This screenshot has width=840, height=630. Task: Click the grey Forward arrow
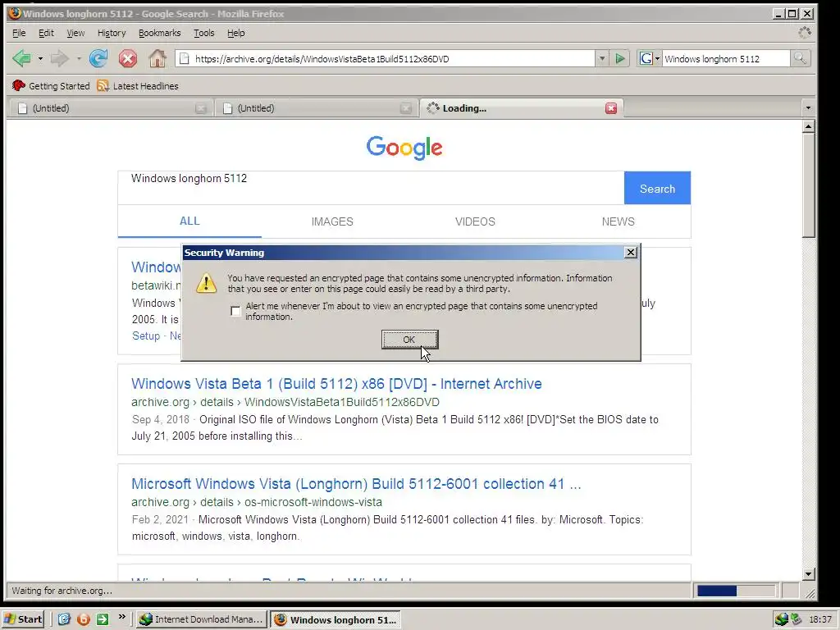pos(60,58)
